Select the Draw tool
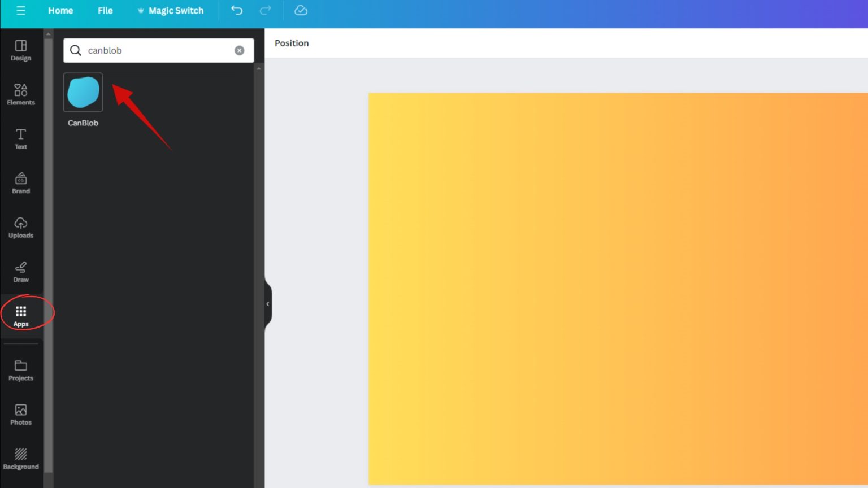 point(21,271)
